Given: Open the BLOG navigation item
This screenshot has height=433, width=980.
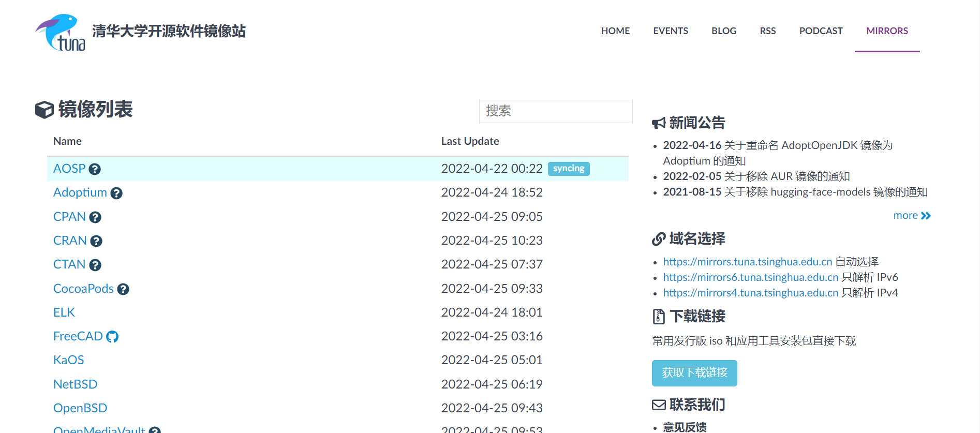Looking at the screenshot, I should pos(723,31).
